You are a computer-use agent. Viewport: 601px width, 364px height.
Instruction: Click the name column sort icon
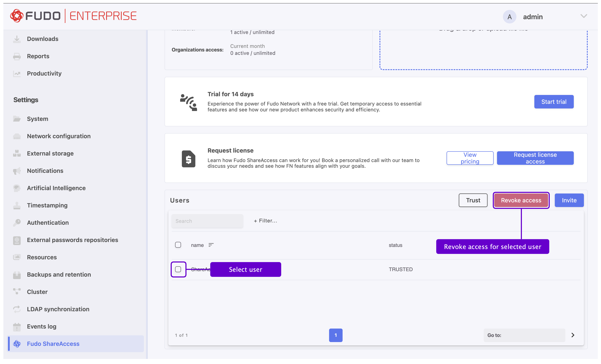click(211, 245)
